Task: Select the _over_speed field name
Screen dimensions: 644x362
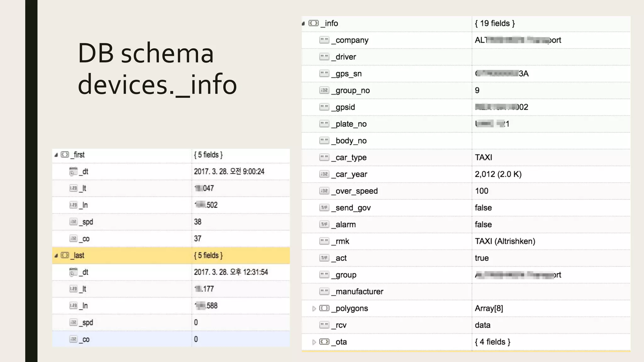Action: (354, 191)
